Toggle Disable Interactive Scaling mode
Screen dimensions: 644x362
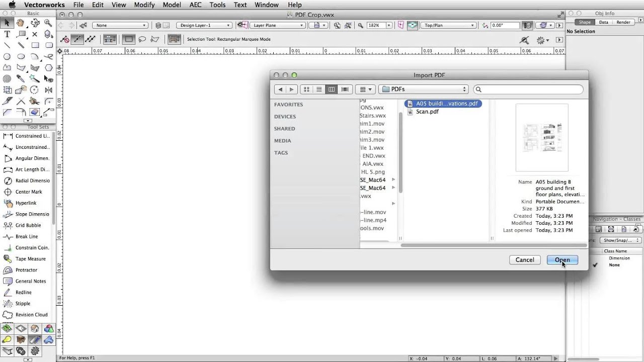pyautogui.click(x=64, y=39)
